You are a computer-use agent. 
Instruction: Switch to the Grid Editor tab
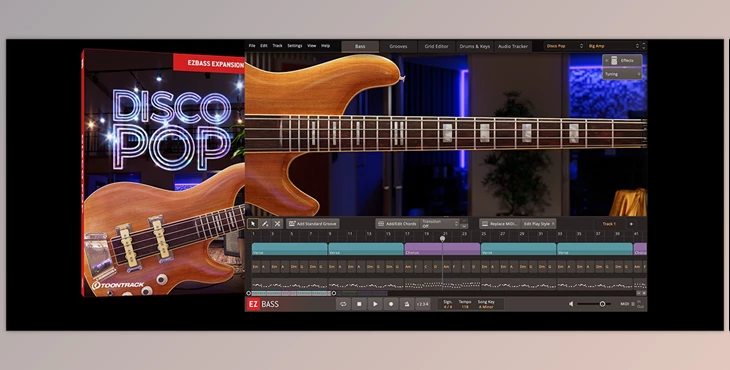pos(436,46)
